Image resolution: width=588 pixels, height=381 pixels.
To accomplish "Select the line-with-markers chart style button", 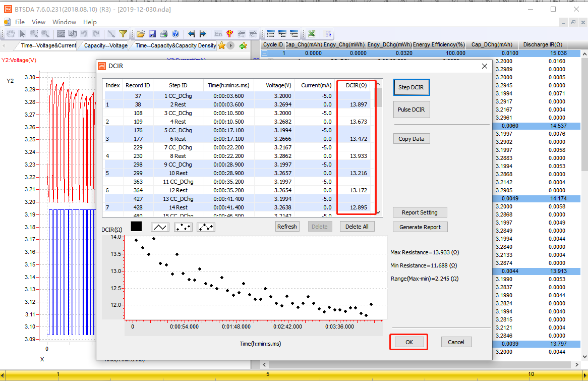I will click(206, 227).
